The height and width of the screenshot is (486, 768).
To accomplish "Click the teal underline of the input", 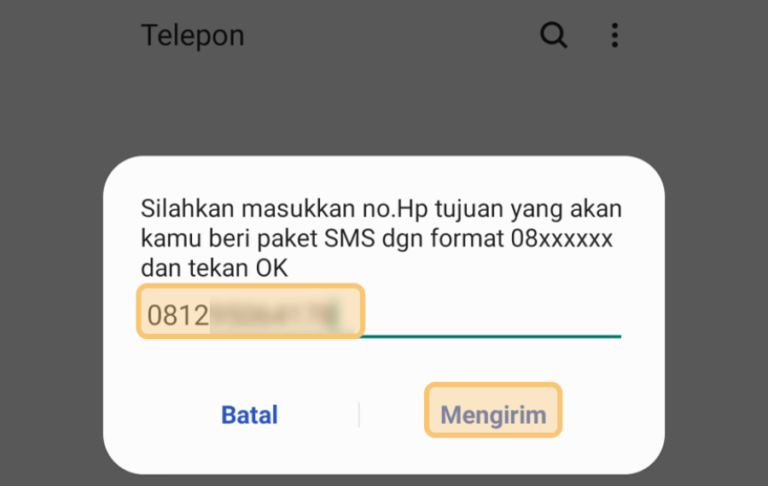I will (492, 337).
